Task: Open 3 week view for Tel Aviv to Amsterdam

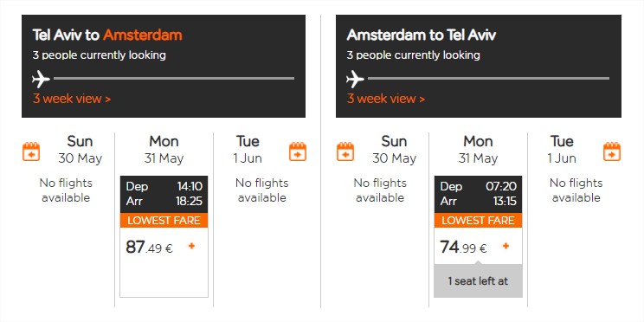Action: pos(72,99)
